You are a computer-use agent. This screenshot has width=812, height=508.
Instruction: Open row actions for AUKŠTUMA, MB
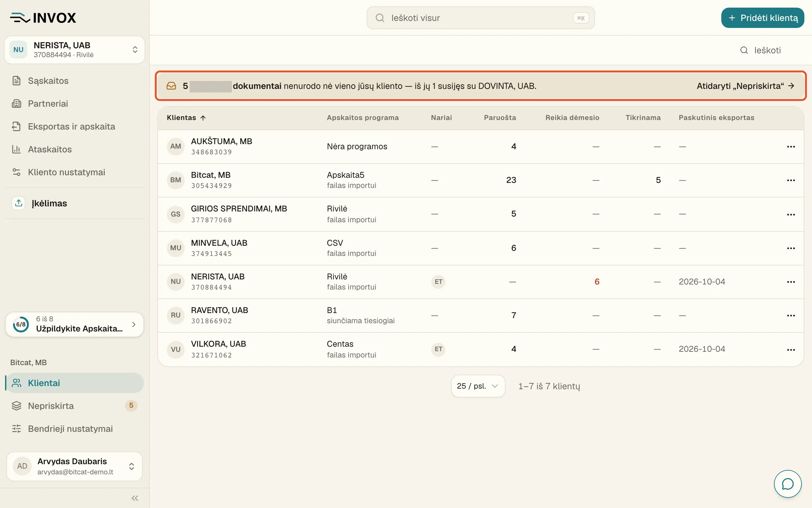pyautogui.click(x=791, y=146)
